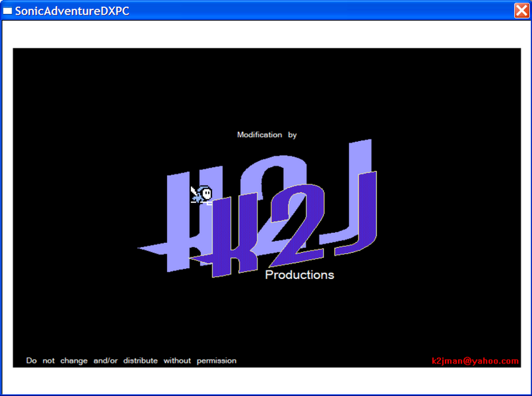Click the word "Modification" above the logo
This screenshot has height=396, width=532.
point(259,134)
